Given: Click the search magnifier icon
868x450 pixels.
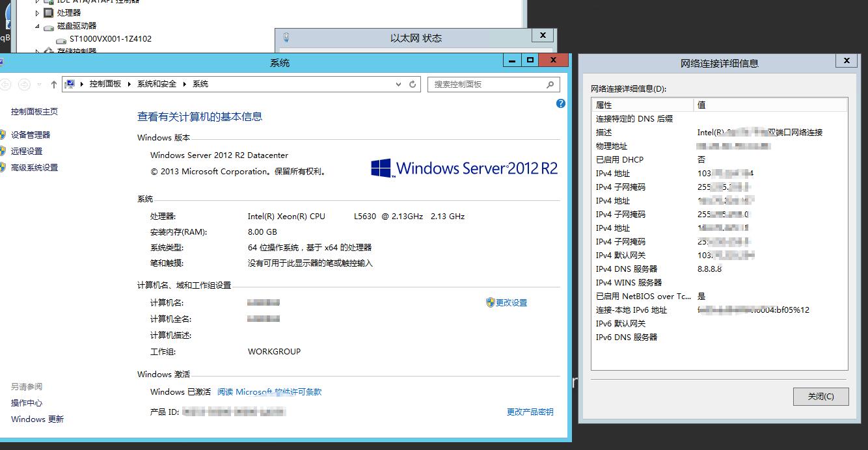Looking at the screenshot, I should pyautogui.click(x=550, y=84).
